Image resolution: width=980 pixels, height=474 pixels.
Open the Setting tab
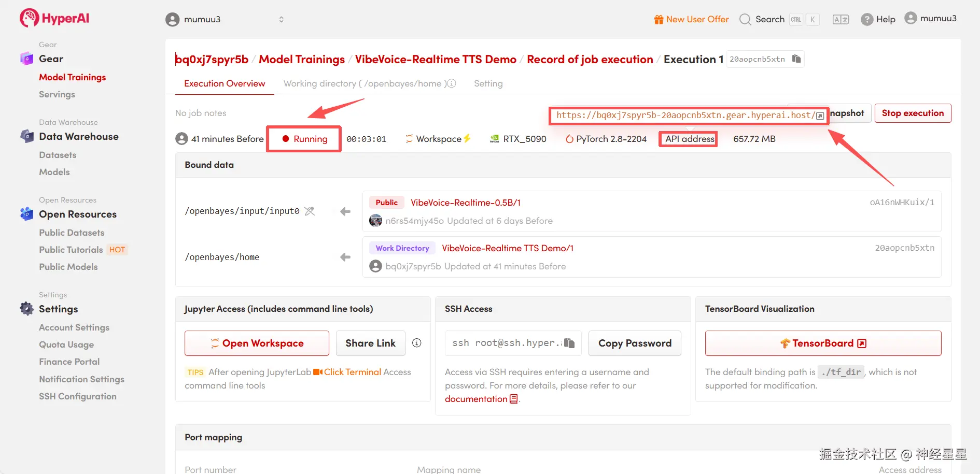(x=488, y=83)
